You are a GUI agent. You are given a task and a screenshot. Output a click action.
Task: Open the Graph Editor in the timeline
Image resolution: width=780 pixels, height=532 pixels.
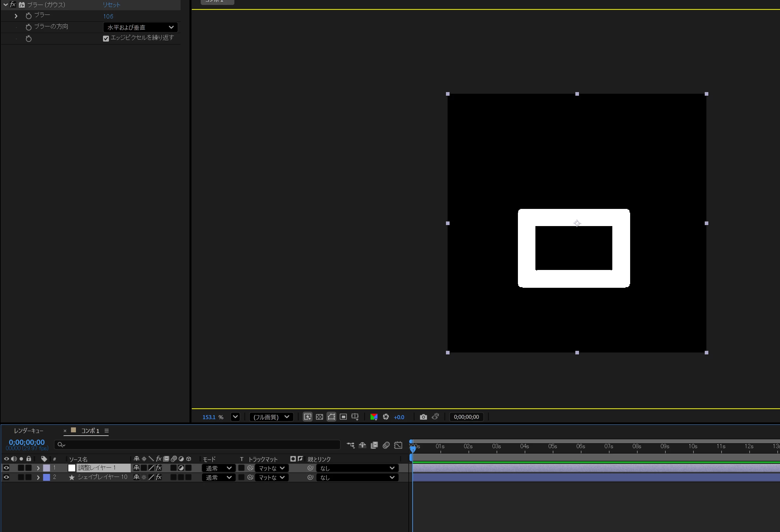[x=398, y=446]
